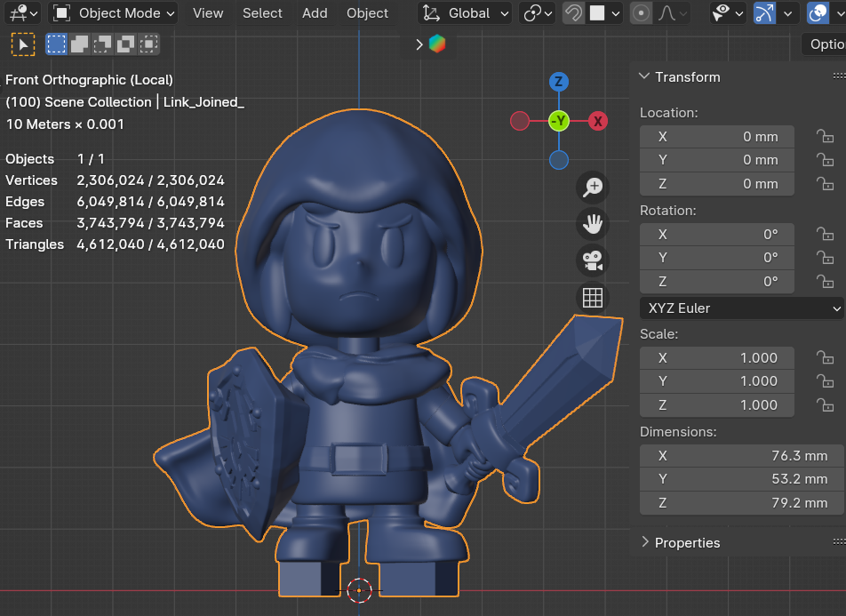Lock the Rotation Z value
This screenshot has height=616, width=846.
pyautogui.click(x=825, y=281)
